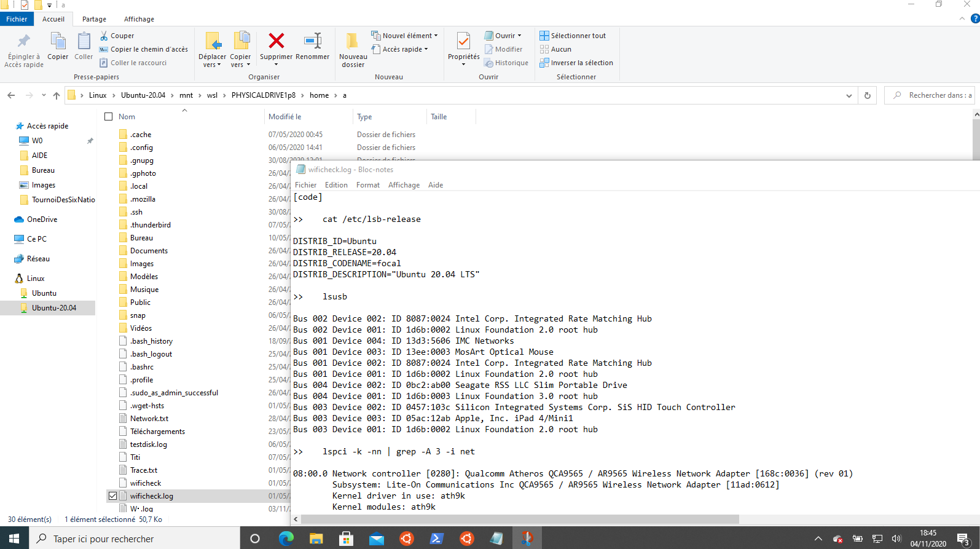Click Inverser la sélection
Image resolution: width=980 pixels, height=549 pixels.
(576, 63)
